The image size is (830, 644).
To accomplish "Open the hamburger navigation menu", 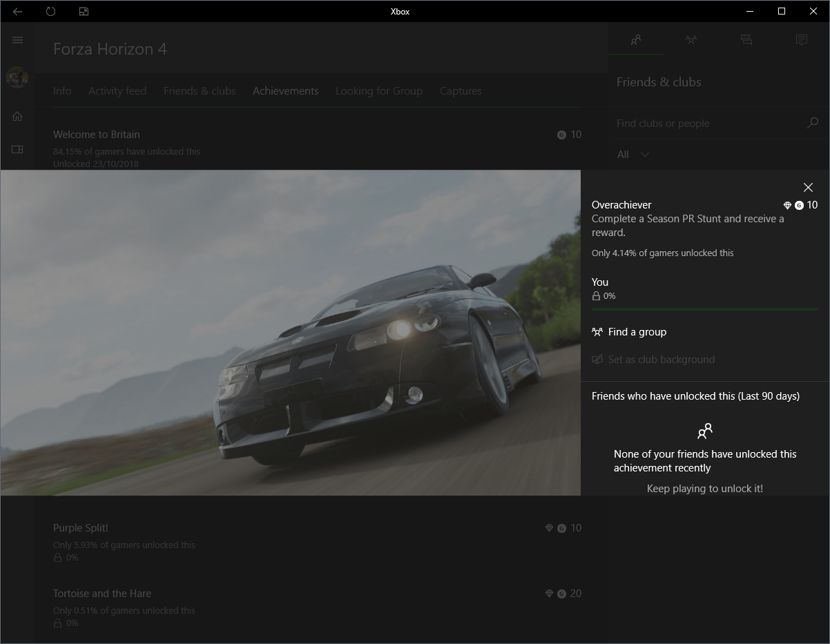I will point(17,40).
